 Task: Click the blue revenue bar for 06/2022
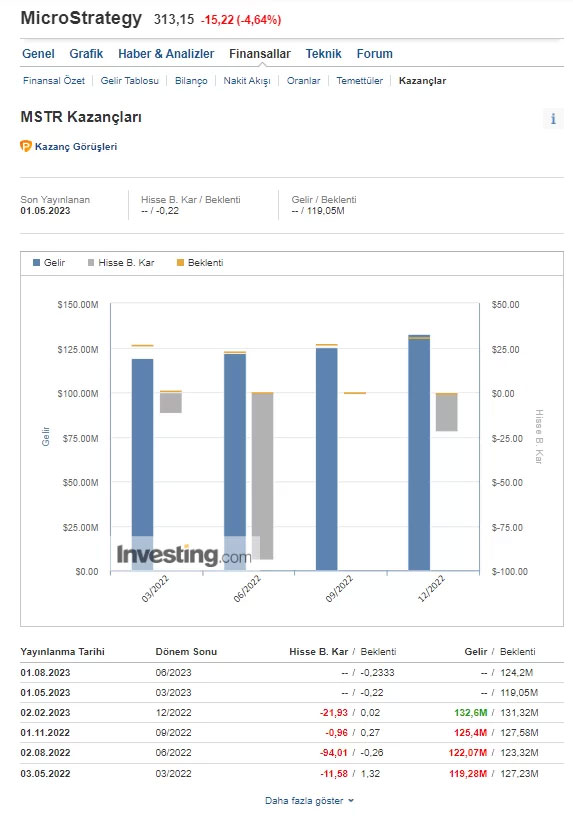click(235, 462)
